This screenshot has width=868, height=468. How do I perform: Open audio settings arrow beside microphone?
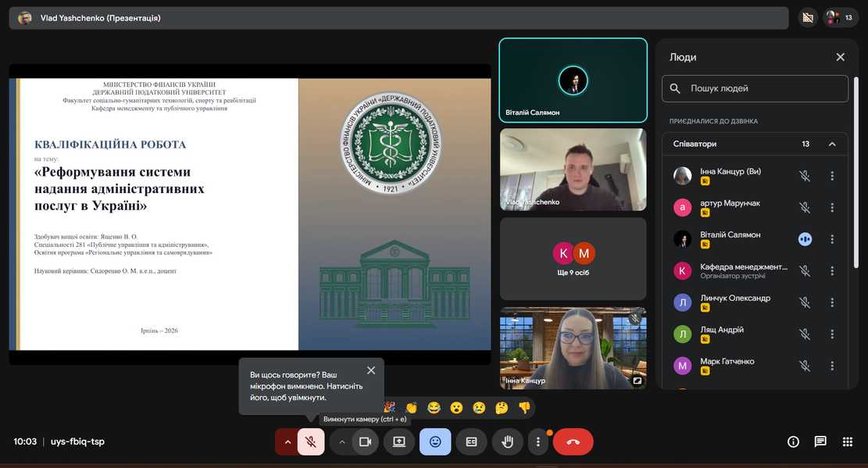[288, 441]
